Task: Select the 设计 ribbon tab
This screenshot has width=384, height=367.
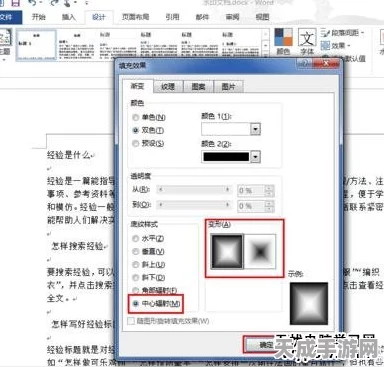Action: click(99, 17)
